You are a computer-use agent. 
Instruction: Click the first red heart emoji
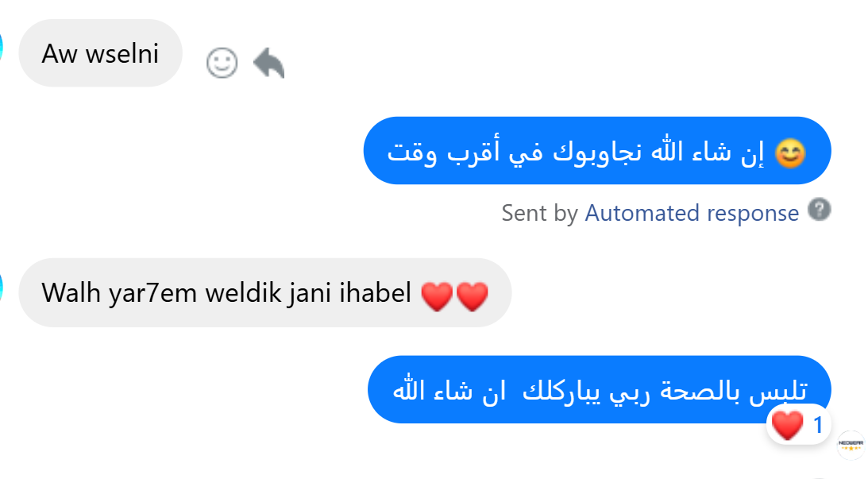pyautogui.click(x=437, y=296)
